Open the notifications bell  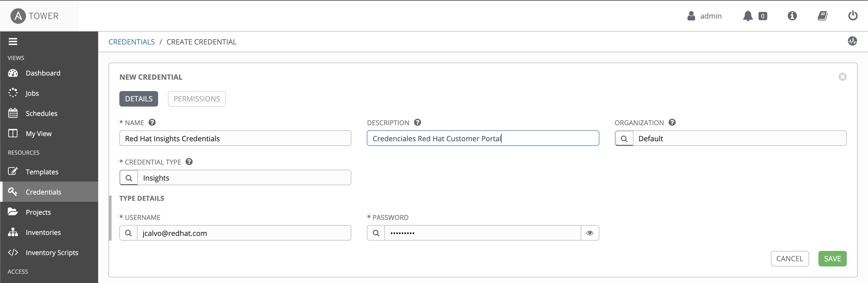pyautogui.click(x=748, y=16)
